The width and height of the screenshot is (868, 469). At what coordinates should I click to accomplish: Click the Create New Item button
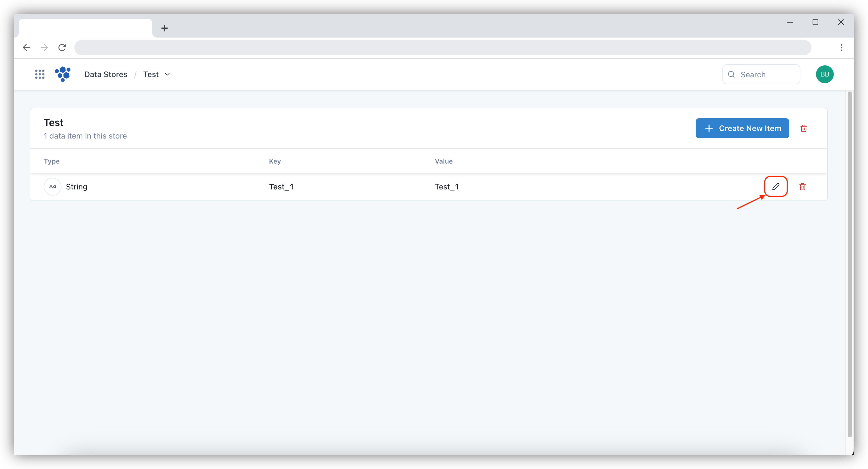point(742,128)
